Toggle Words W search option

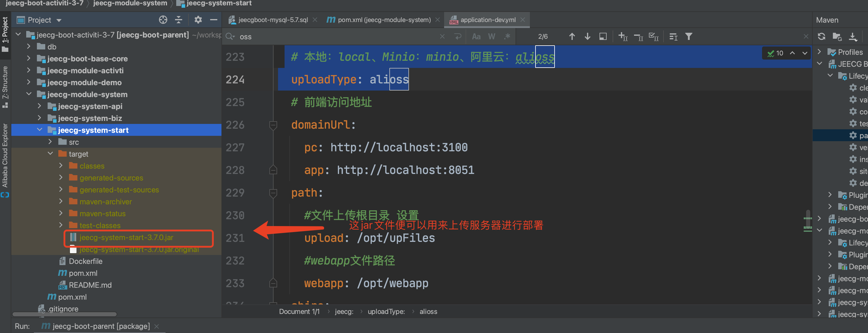pos(492,36)
